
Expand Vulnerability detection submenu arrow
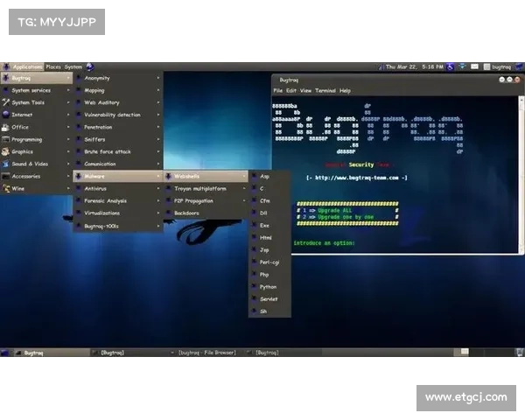point(158,115)
